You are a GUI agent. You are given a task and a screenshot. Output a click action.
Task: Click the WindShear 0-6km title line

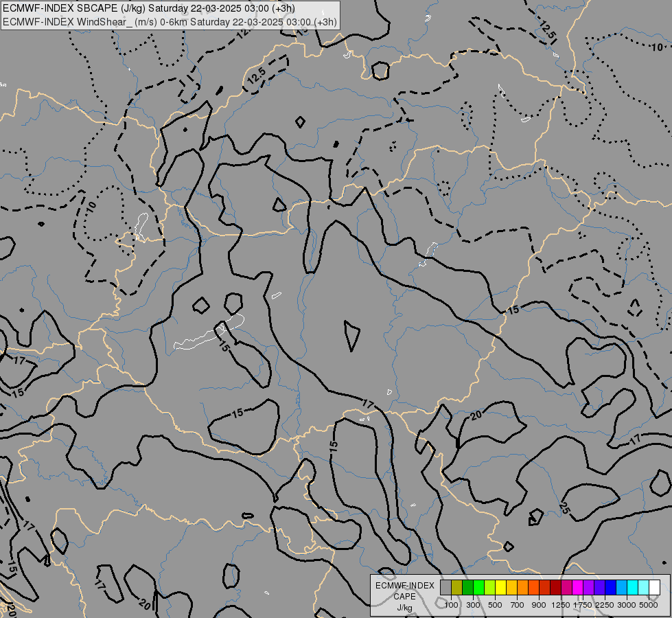tap(170, 22)
